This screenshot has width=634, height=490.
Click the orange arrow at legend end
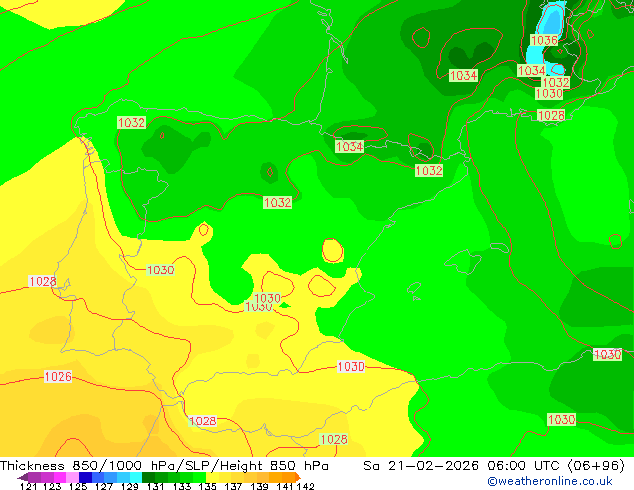click(x=298, y=477)
